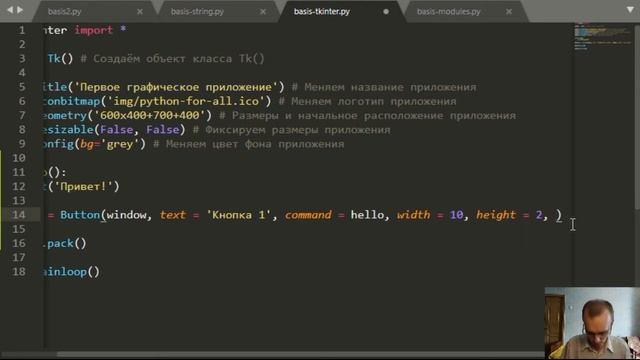640x360 pixels.
Task: Click line number 18 in the gutter
Action: click(x=19, y=272)
